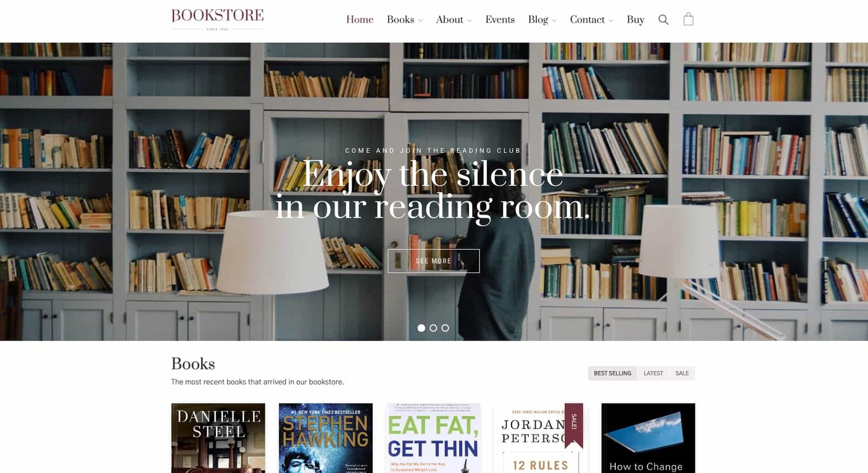
Task: Switch to the third slide dot
Action: click(x=445, y=328)
